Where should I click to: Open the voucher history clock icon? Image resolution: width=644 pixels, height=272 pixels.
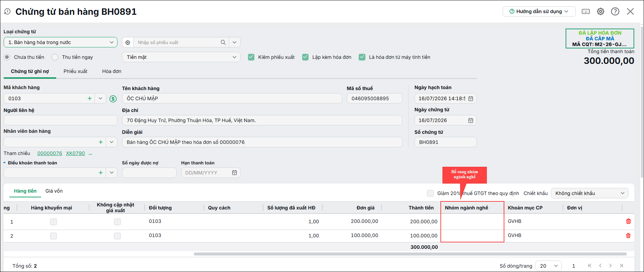coord(7,12)
